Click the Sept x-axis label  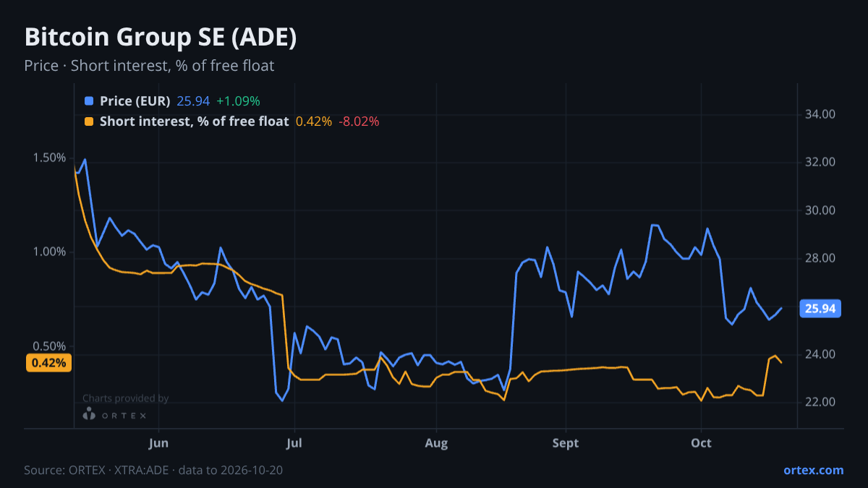click(x=566, y=442)
